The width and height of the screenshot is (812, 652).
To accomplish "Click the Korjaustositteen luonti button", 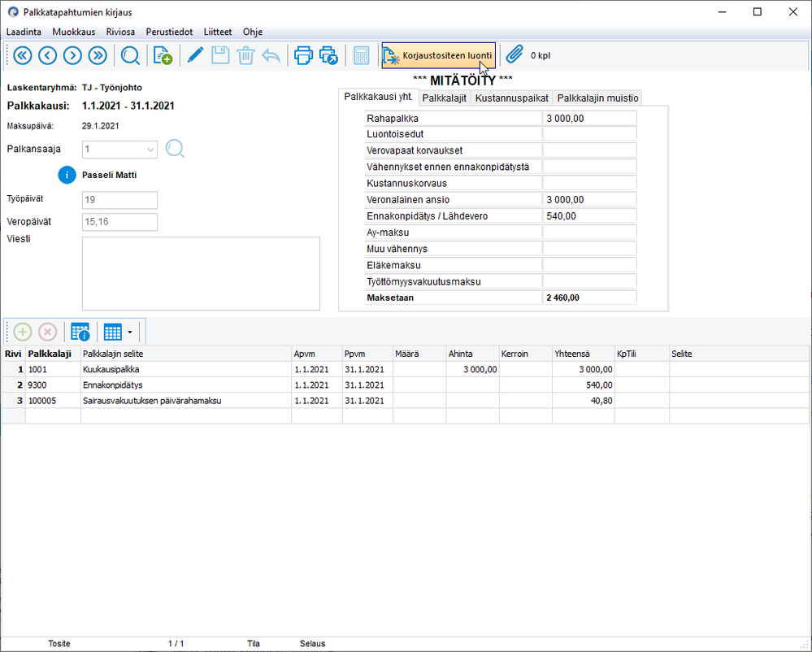I will point(439,55).
